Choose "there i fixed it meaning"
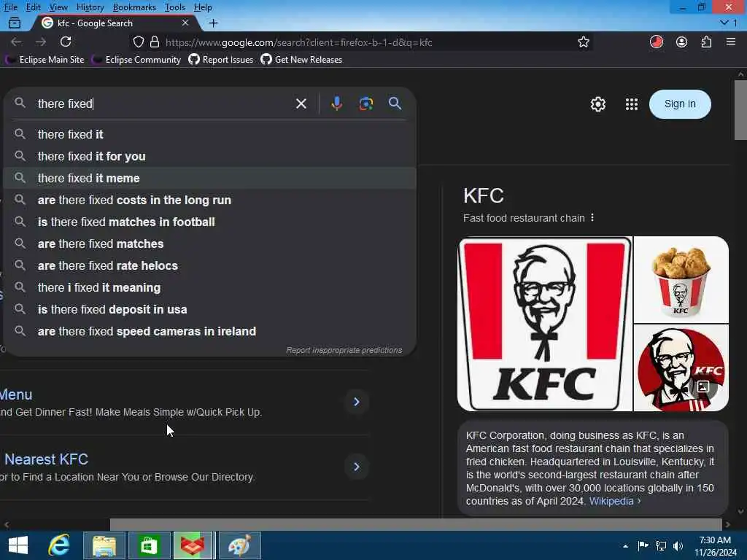The height and width of the screenshot is (560, 747). point(209,287)
